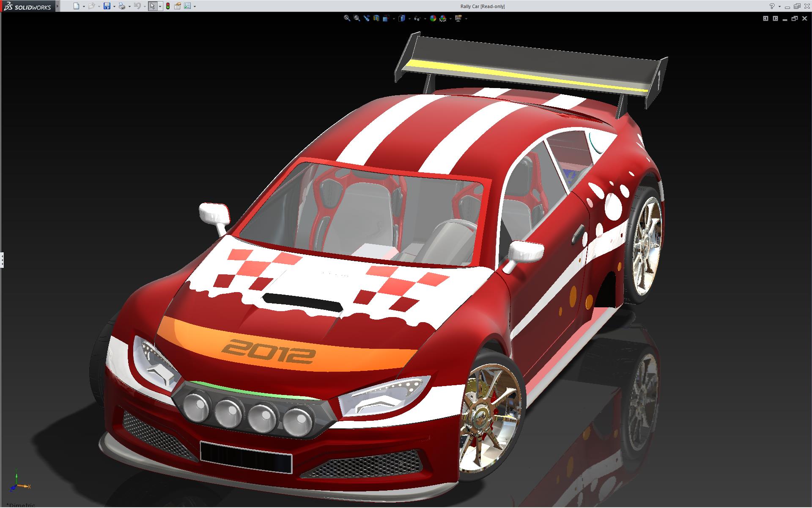Viewport: 812px width, 508px height.
Task: Expand the Hide/Show Items glasses dropdown
Action: click(x=425, y=19)
